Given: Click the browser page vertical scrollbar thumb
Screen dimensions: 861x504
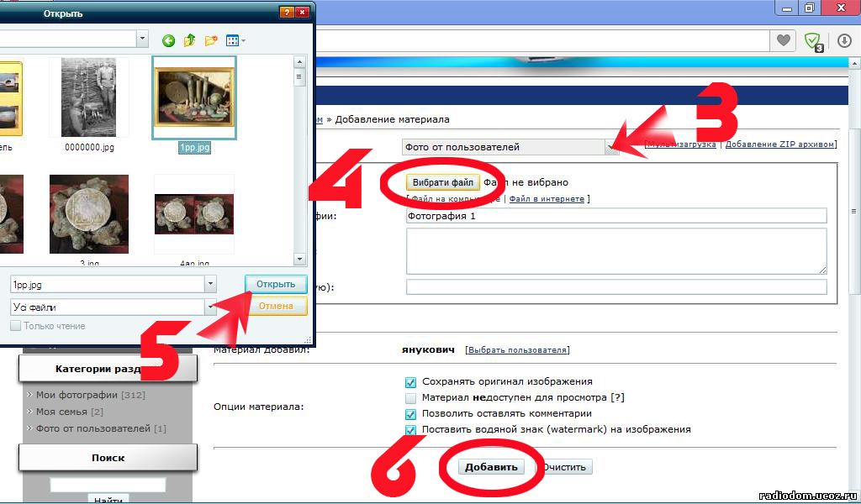Looking at the screenshot, I should click(x=854, y=211).
